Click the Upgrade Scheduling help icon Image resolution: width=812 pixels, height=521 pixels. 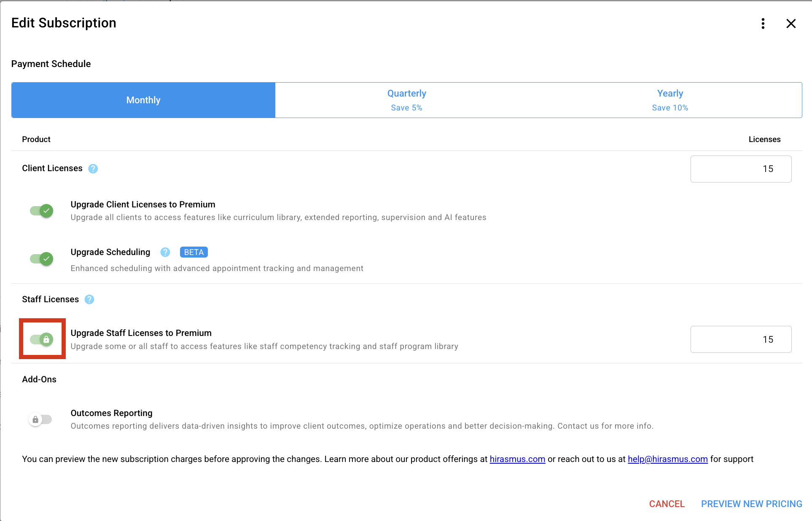(165, 252)
